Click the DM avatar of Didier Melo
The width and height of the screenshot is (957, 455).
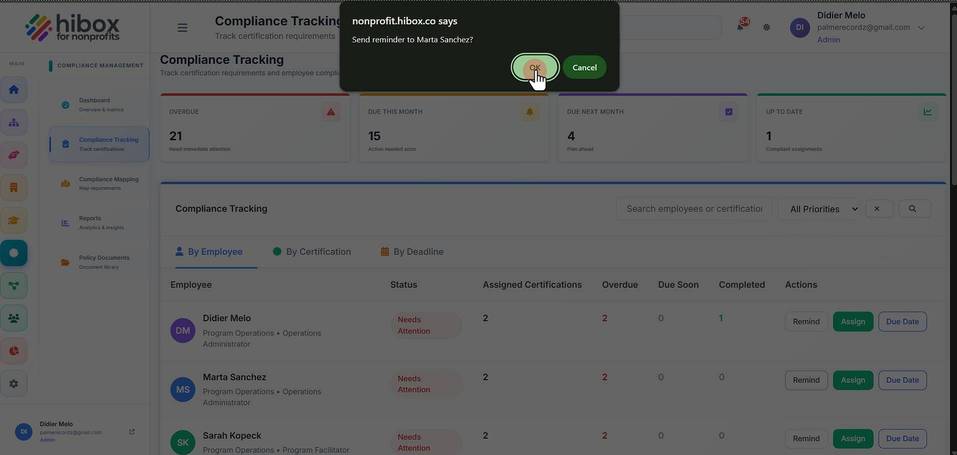(182, 330)
